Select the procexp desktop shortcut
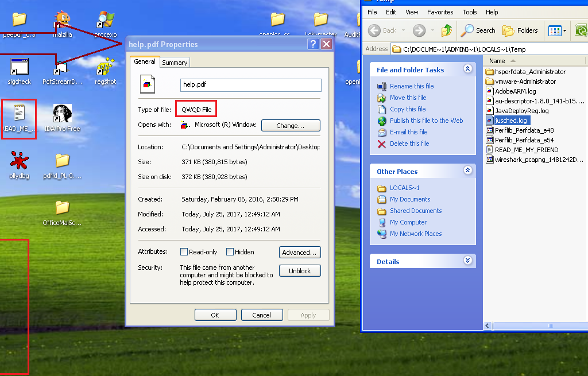 coord(106,24)
